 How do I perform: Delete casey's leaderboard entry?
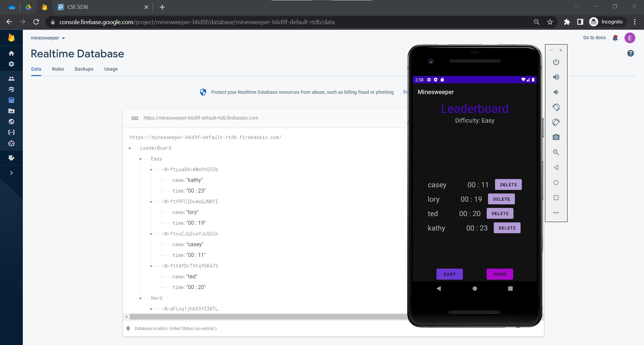click(508, 185)
